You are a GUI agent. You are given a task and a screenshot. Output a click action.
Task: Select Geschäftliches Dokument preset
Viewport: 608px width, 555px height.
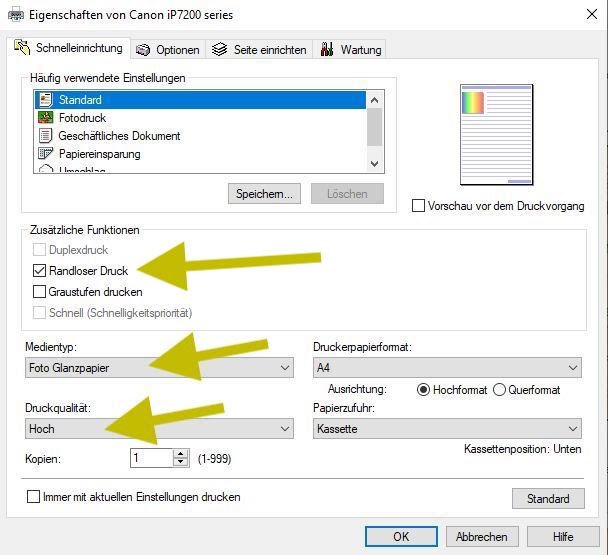[x=200, y=136]
